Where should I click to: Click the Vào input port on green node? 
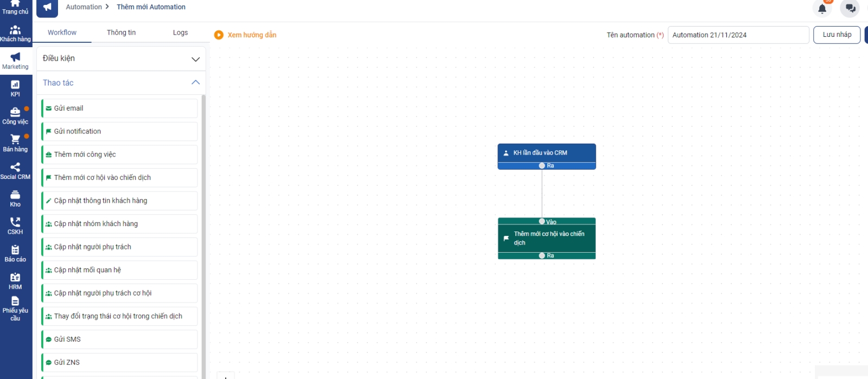[542, 221]
